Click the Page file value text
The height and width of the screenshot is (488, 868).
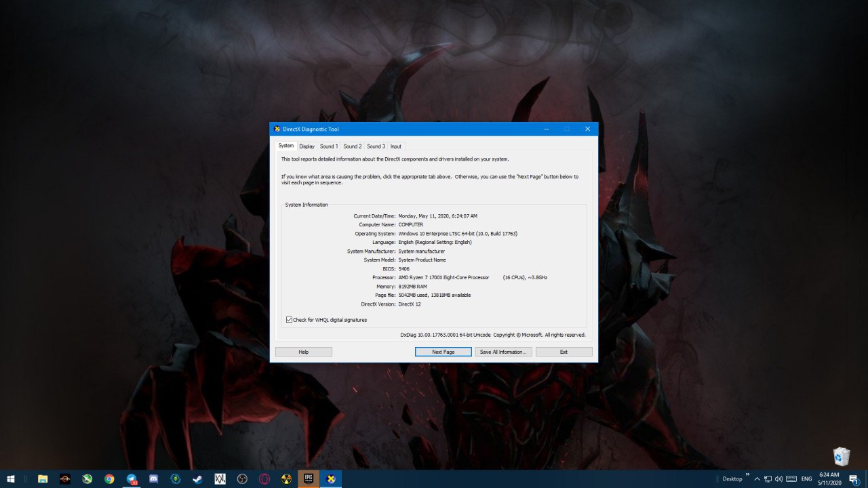[435, 295]
